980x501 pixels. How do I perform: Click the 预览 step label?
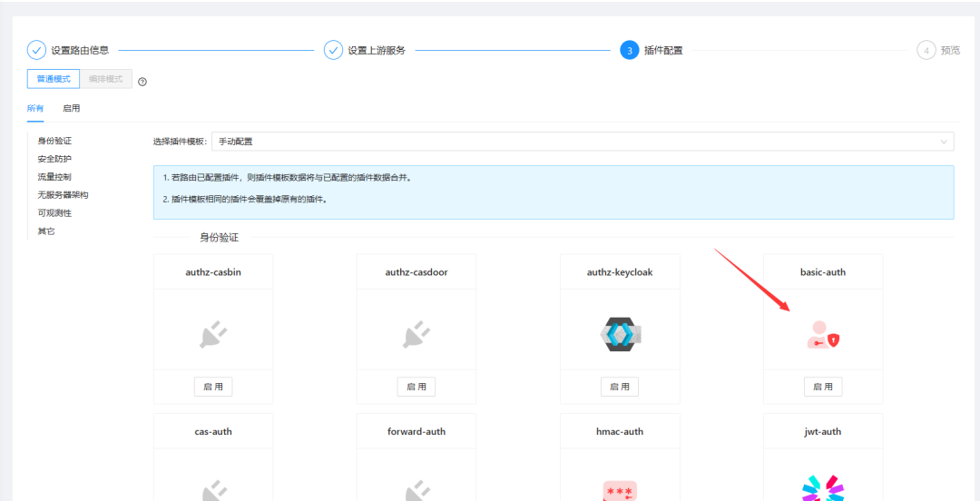click(951, 50)
